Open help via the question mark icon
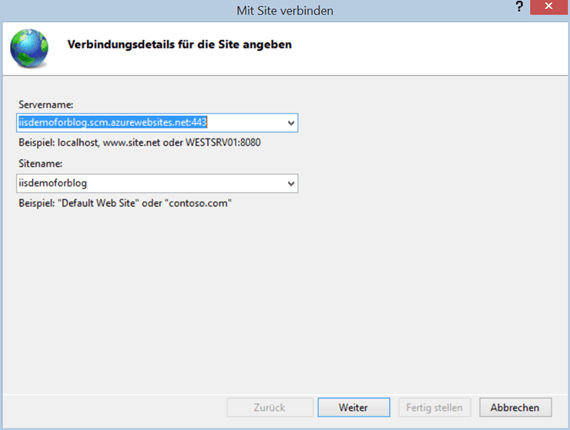The width and height of the screenshot is (570, 430). point(519,7)
